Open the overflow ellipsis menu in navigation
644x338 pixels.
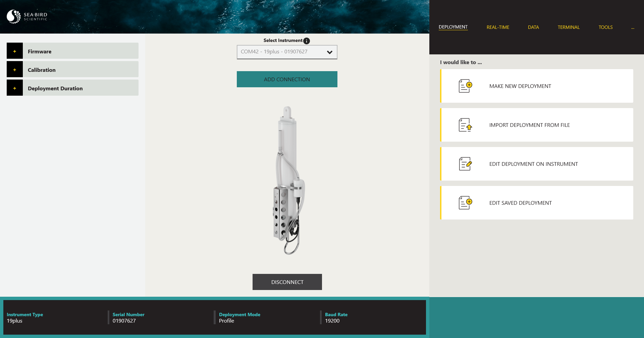point(633,28)
